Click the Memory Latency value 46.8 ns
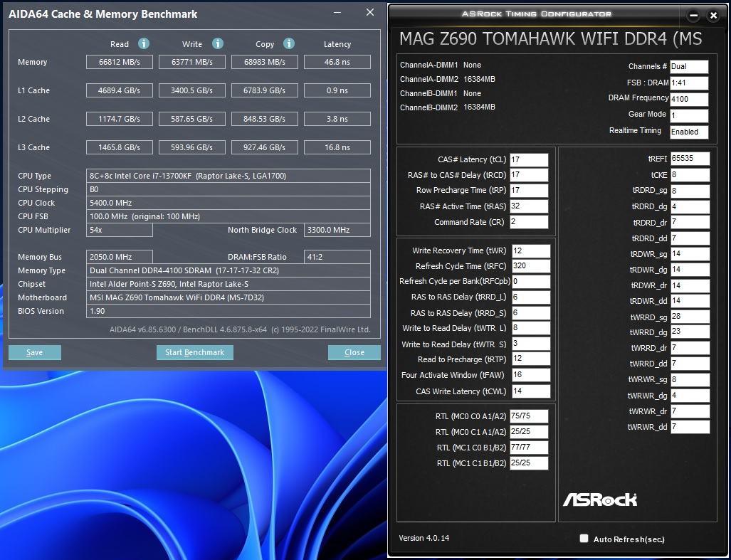731x560 pixels. [337, 62]
